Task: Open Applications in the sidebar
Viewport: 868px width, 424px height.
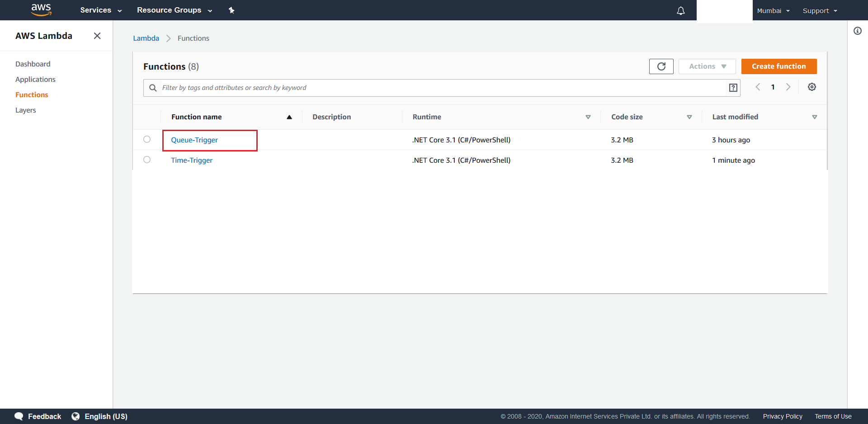Action: tap(35, 79)
